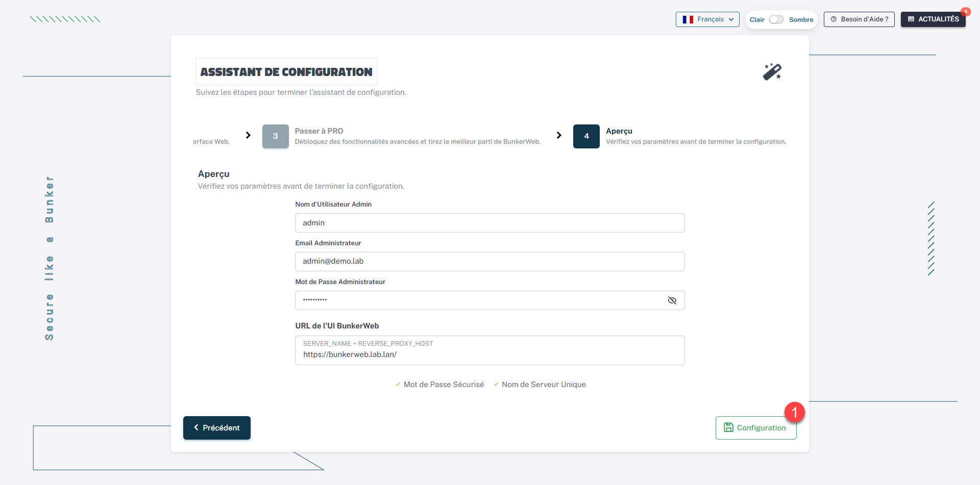Select step 4 Aperçu
The height and width of the screenshot is (485, 980).
coord(586,136)
